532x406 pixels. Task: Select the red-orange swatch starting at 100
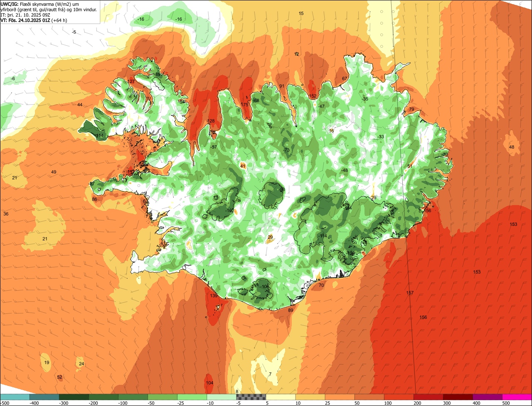(x=399, y=397)
